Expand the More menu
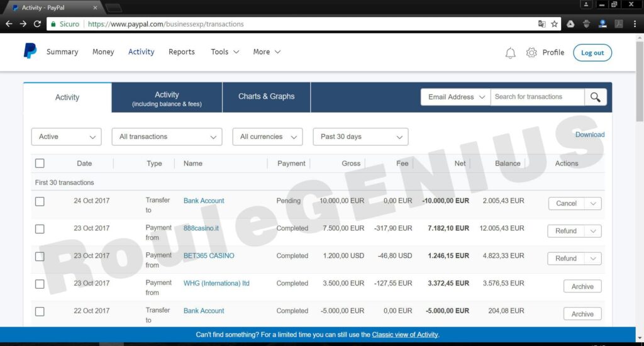Screen dimensions: 644x346 click(x=267, y=52)
